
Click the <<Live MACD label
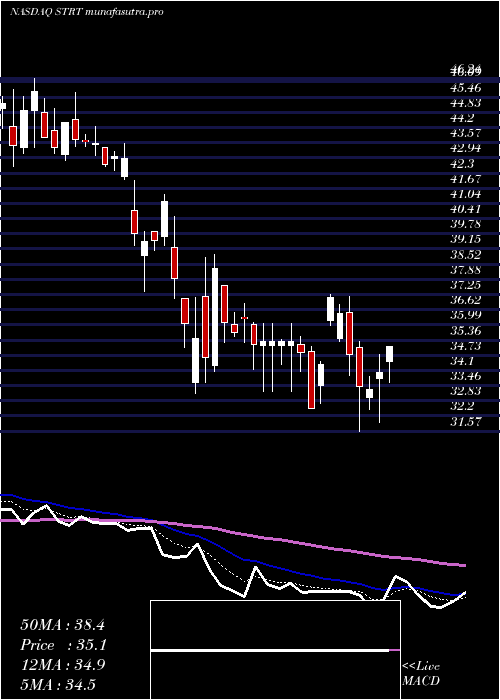(421, 674)
